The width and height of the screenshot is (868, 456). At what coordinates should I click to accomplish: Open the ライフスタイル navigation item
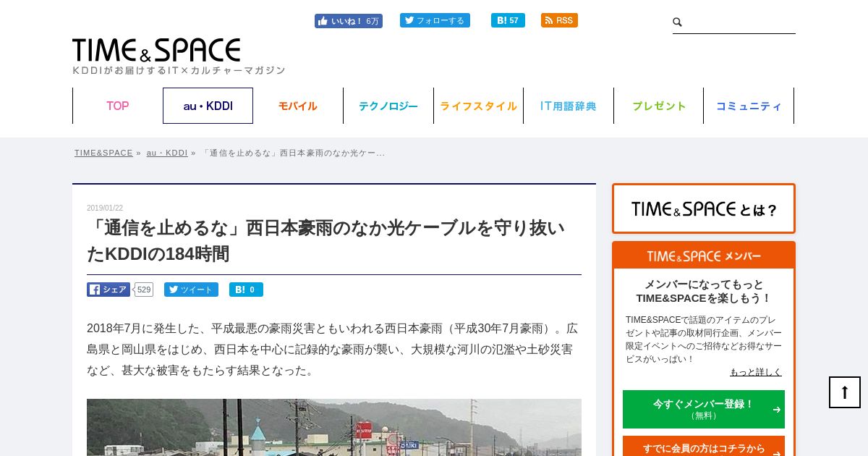tap(478, 106)
